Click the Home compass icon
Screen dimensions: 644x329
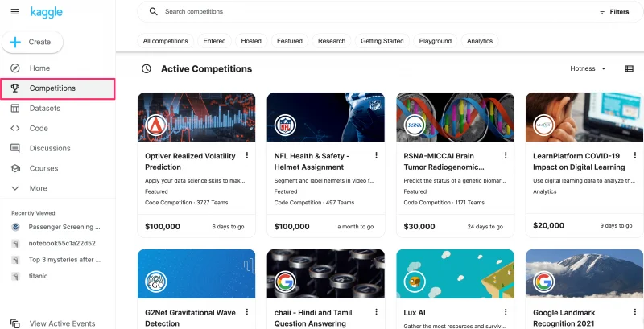[x=15, y=68]
